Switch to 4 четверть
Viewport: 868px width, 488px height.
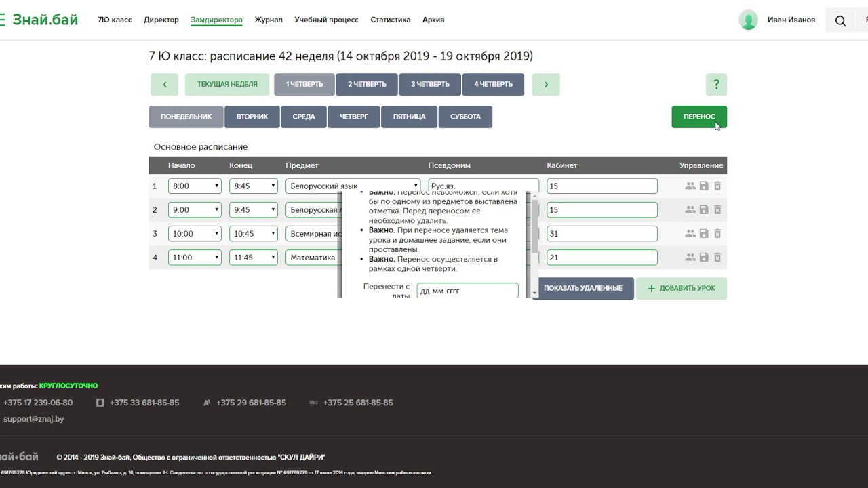coord(493,84)
